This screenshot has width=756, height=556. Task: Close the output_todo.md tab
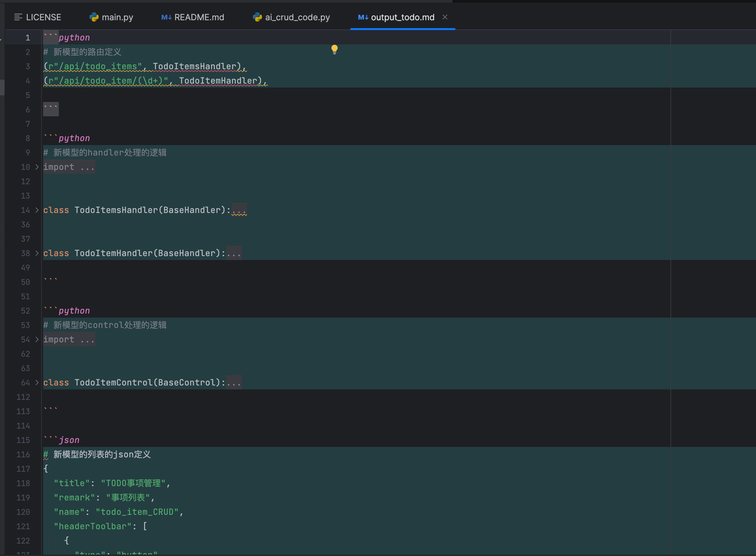click(x=445, y=17)
